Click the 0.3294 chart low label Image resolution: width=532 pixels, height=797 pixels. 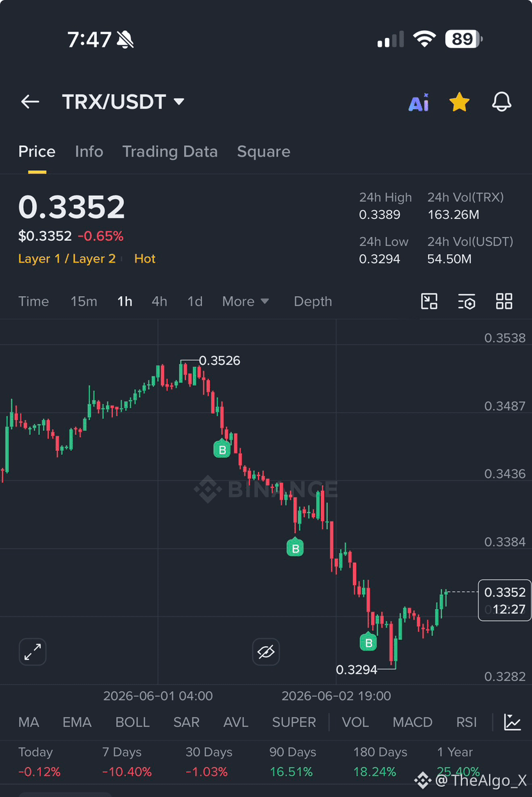tap(357, 670)
